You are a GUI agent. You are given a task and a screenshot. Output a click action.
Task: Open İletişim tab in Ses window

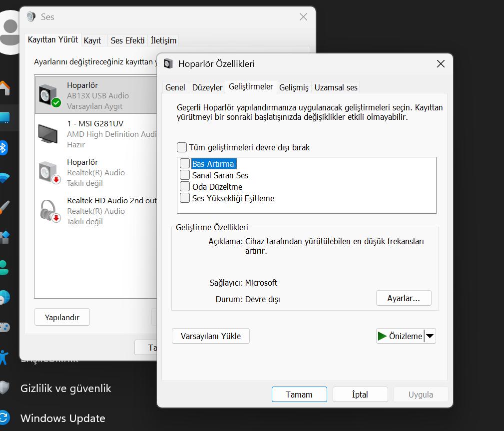(163, 40)
